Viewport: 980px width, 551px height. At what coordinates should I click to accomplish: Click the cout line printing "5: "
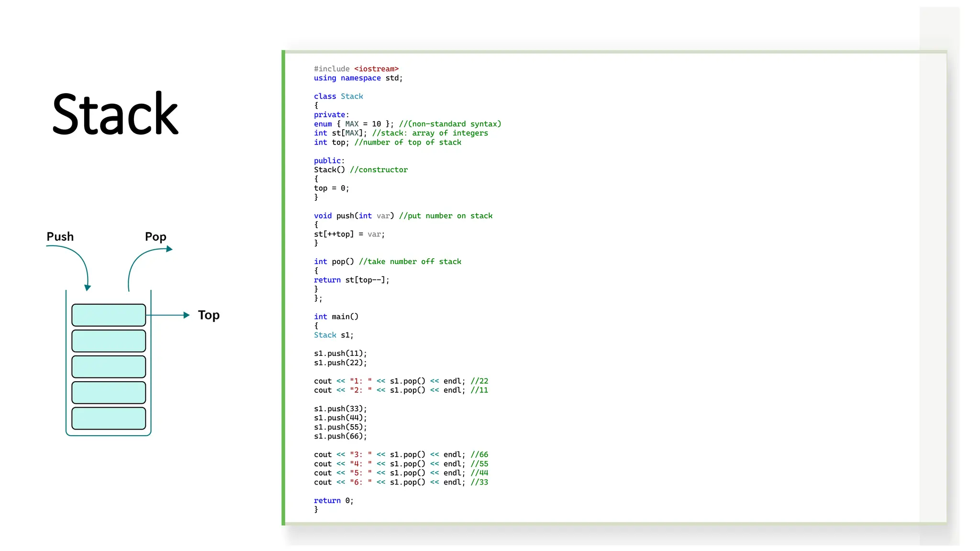[401, 473]
